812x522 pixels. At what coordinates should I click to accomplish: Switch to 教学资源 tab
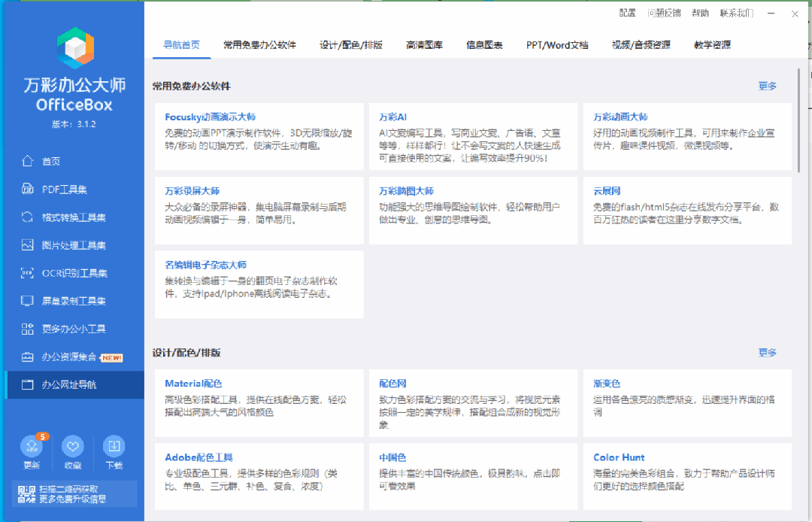713,45
